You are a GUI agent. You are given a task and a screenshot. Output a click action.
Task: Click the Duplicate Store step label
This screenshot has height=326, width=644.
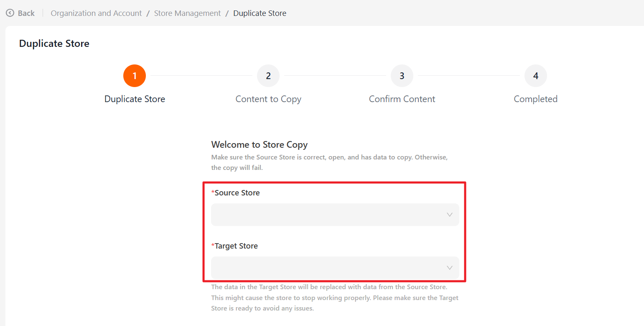[x=135, y=99]
